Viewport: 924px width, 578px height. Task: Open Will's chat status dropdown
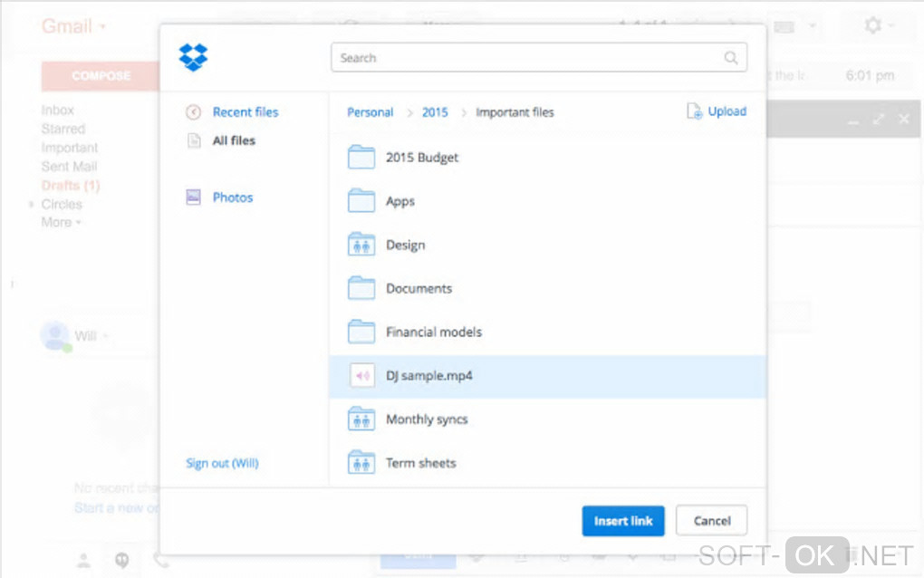105,336
